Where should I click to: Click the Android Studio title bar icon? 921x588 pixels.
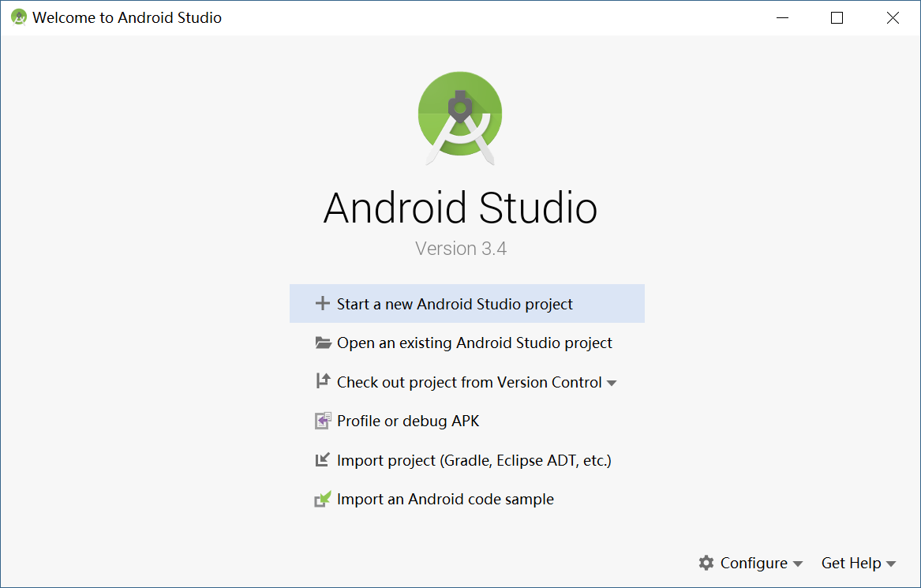tap(19, 17)
